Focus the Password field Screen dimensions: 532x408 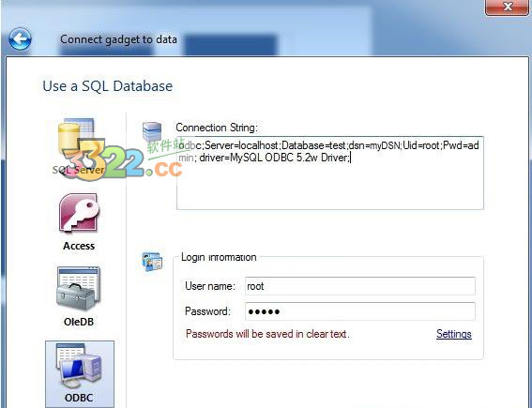(360, 311)
